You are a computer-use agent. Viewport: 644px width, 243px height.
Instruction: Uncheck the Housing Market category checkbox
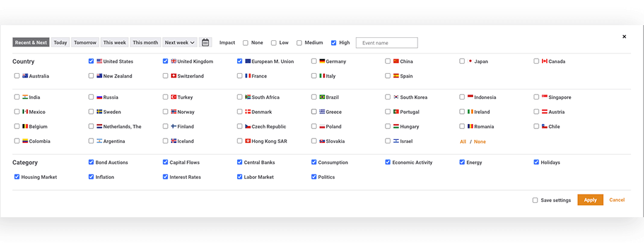point(17,177)
